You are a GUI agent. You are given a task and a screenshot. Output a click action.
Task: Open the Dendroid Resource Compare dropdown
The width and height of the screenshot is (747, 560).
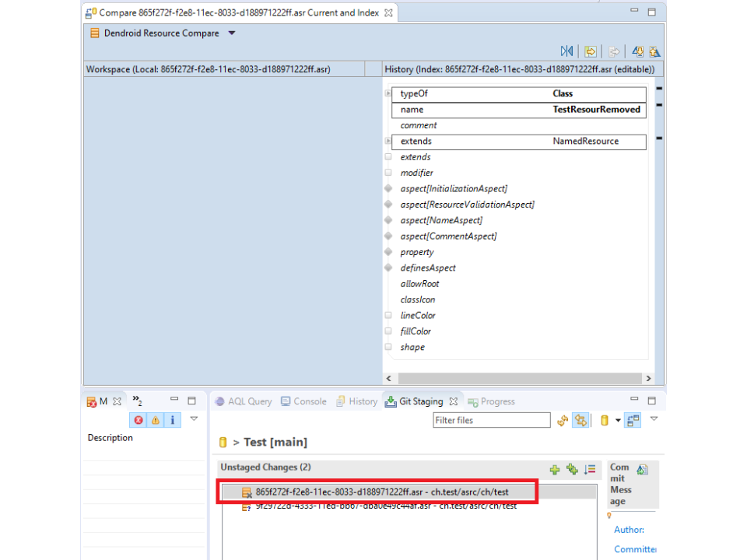232,33
